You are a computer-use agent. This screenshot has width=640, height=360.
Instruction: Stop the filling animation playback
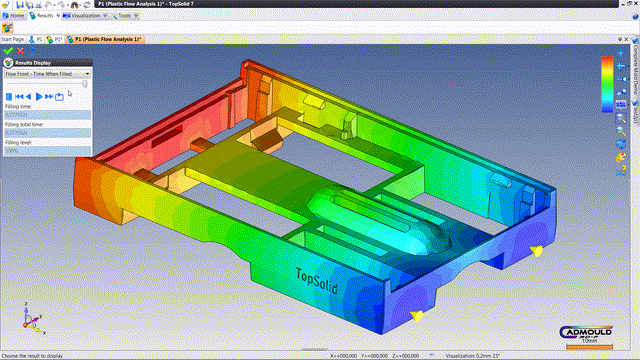(x=9, y=97)
